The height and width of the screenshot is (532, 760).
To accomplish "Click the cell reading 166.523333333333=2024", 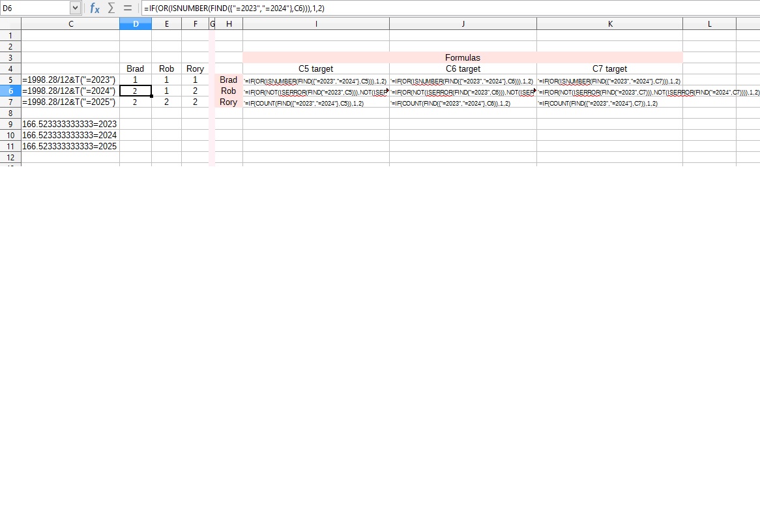I will coord(70,135).
